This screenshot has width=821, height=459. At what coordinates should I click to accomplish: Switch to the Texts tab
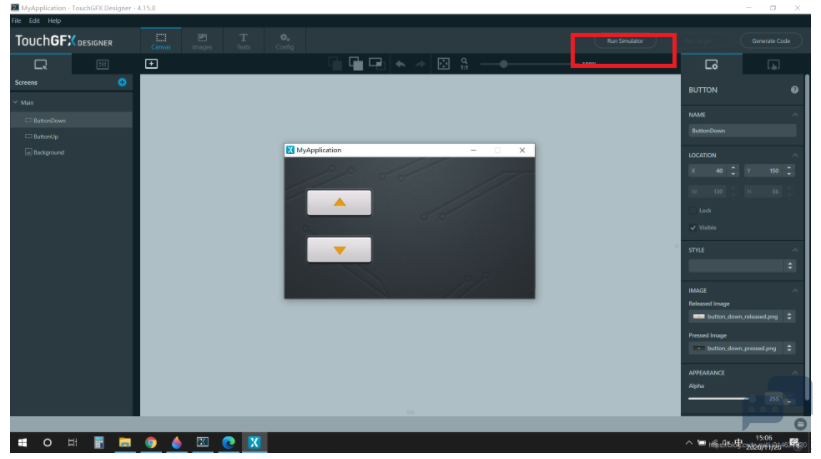(x=243, y=41)
